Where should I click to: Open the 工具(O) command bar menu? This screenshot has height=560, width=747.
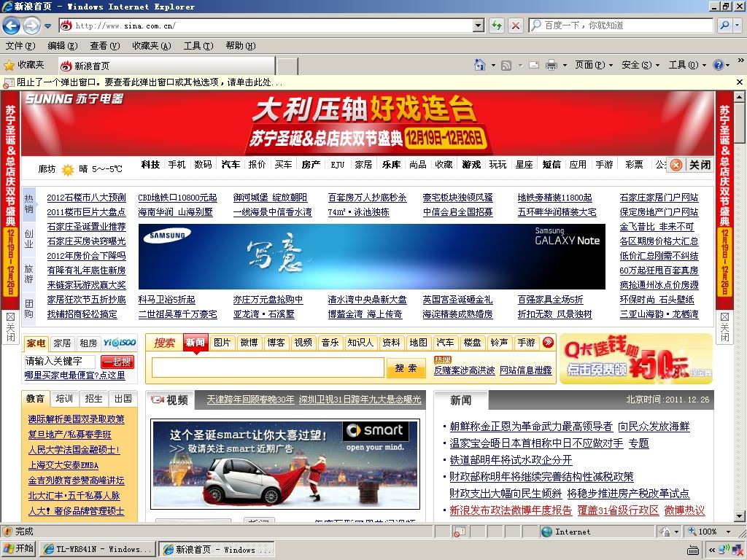coord(687,65)
